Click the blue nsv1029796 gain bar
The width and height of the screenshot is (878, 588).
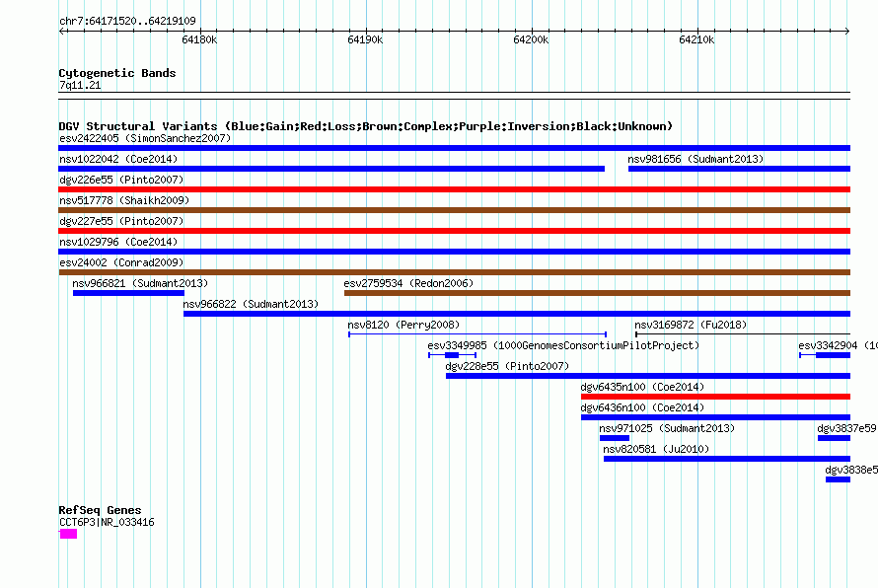tap(454, 252)
